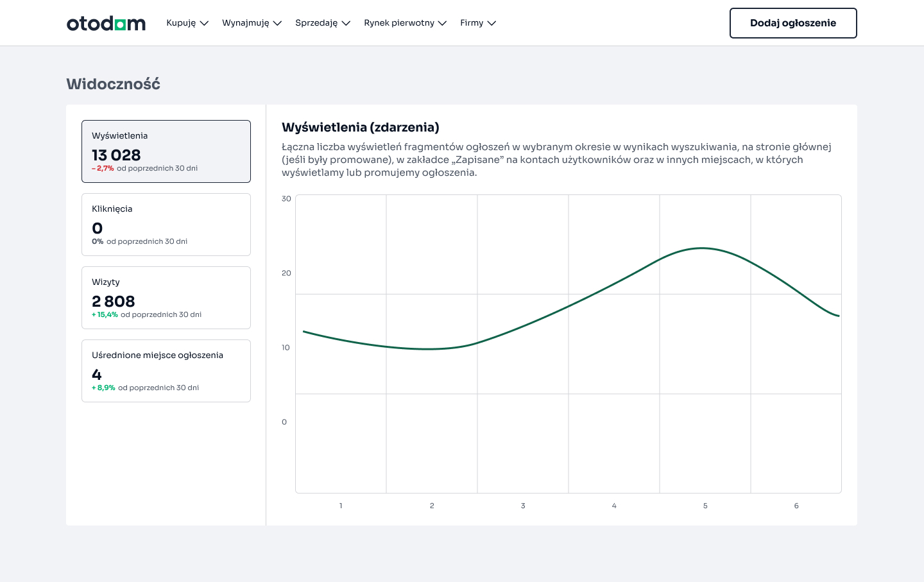
Task: Click the Widoczność page heading
Action: [x=113, y=83]
